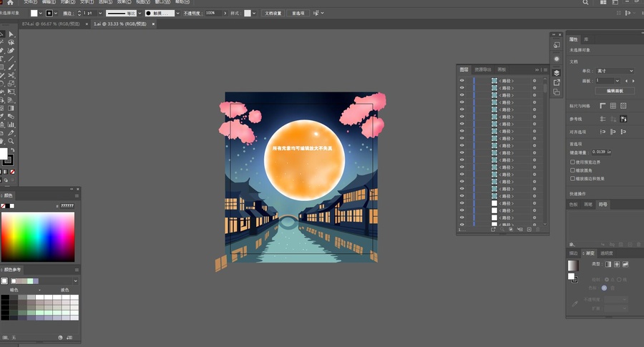Switch to 资源导出 tab
644x347 pixels.
pyautogui.click(x=482, y=70)
